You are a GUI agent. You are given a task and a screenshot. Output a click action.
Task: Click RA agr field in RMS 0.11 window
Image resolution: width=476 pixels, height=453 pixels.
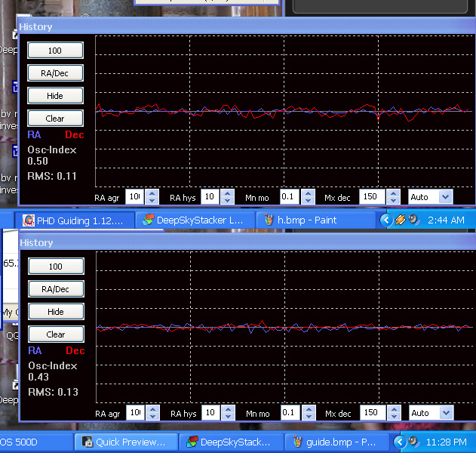[135, 196]
